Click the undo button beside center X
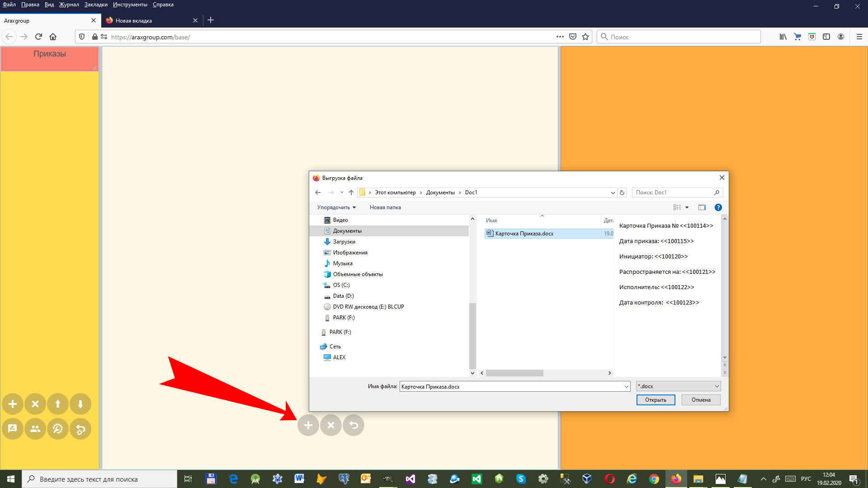Image resolution: width=868 pixels, height=488 pixels. [354, 425]
